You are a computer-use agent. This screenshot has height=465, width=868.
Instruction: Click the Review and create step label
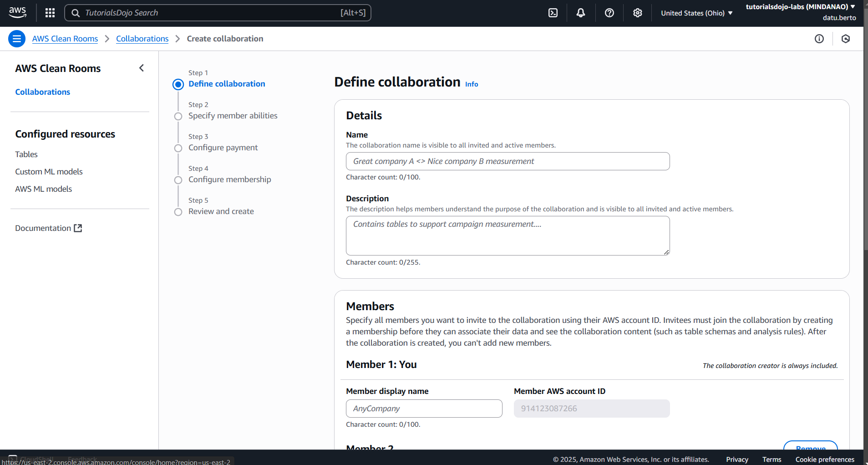pyautogui.click(x=221, y=211)
